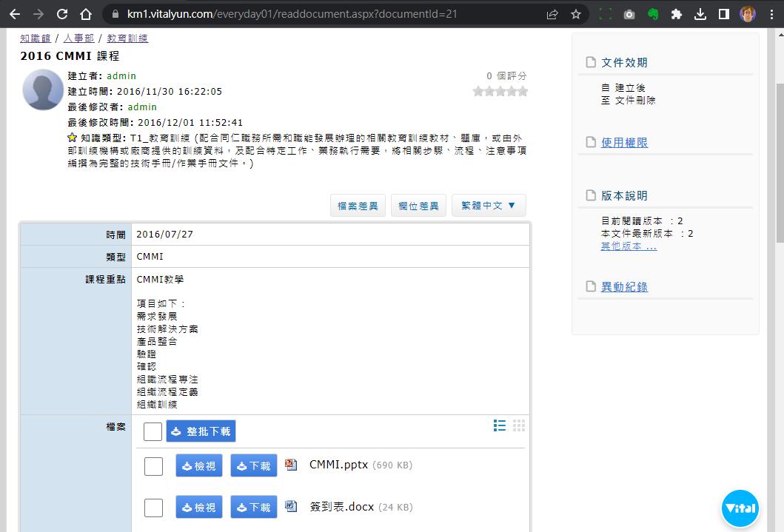Go to 知識館 in the breadcrumb
This screenshot has height=532, width=784.
click(36, 38)
